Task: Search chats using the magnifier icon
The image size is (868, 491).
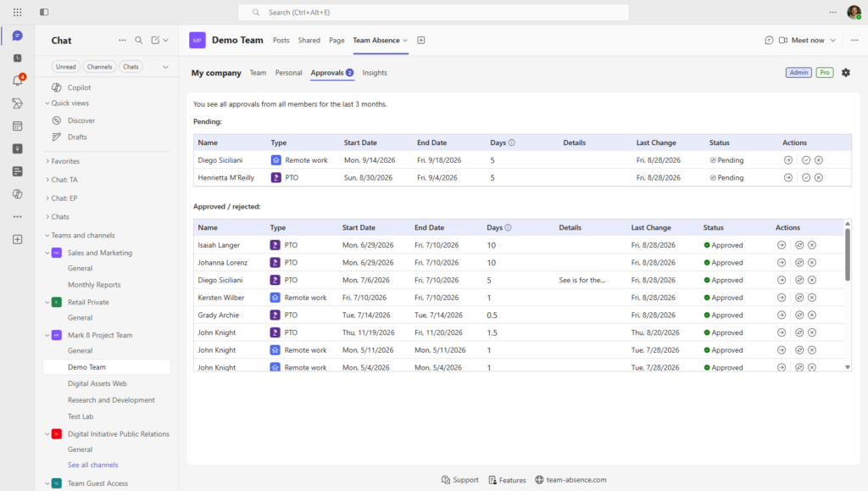Action: (139, 41)
